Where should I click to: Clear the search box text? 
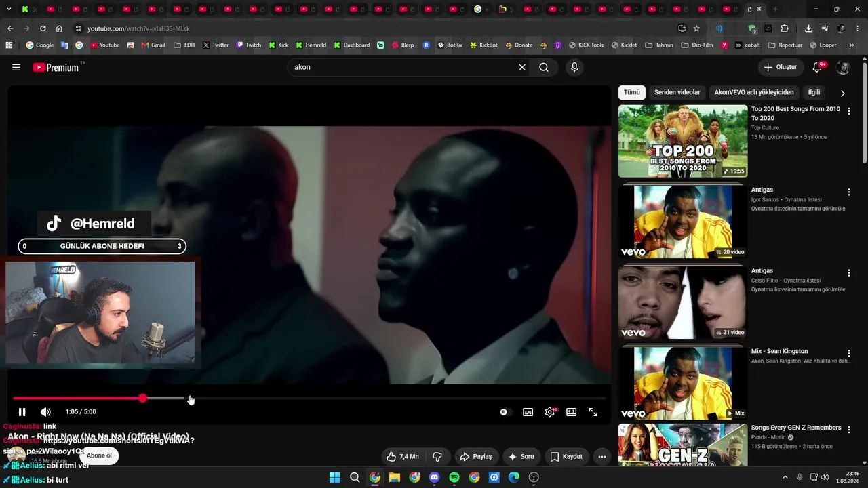click(522, 67)
